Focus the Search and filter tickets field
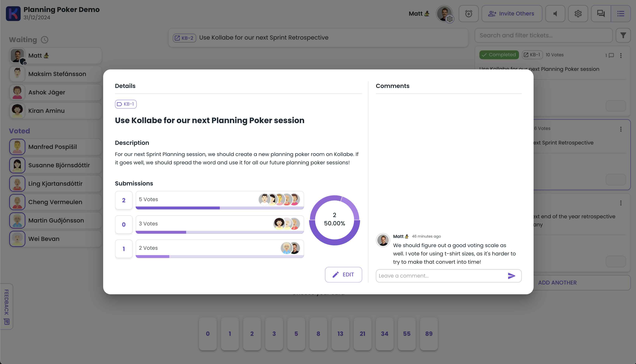636x364 pixels. (x=543, y=35)
